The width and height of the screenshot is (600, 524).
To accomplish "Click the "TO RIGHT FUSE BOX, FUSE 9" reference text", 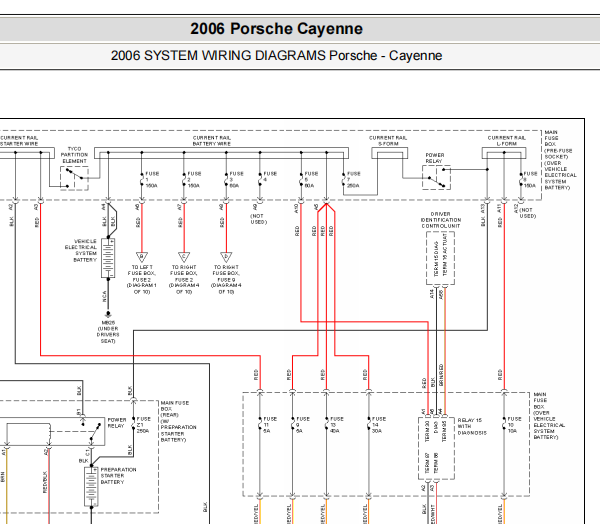I will (x=226, y=279).
